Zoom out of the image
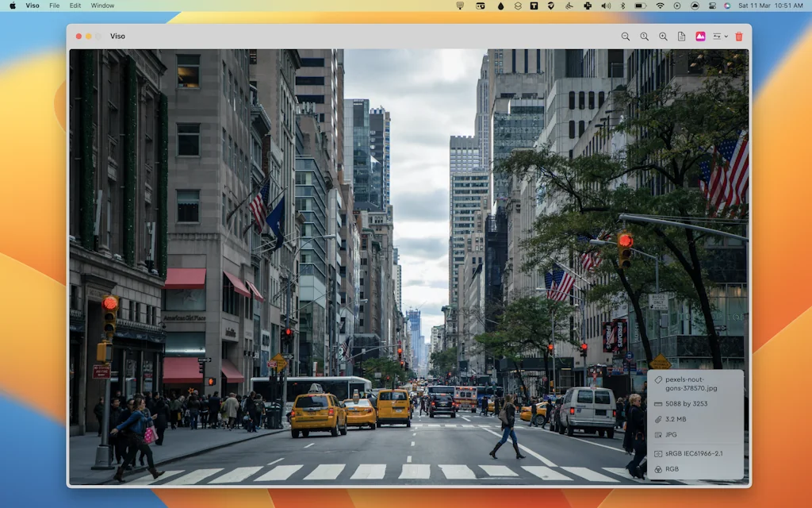The image size is (812, 508). 626,36
